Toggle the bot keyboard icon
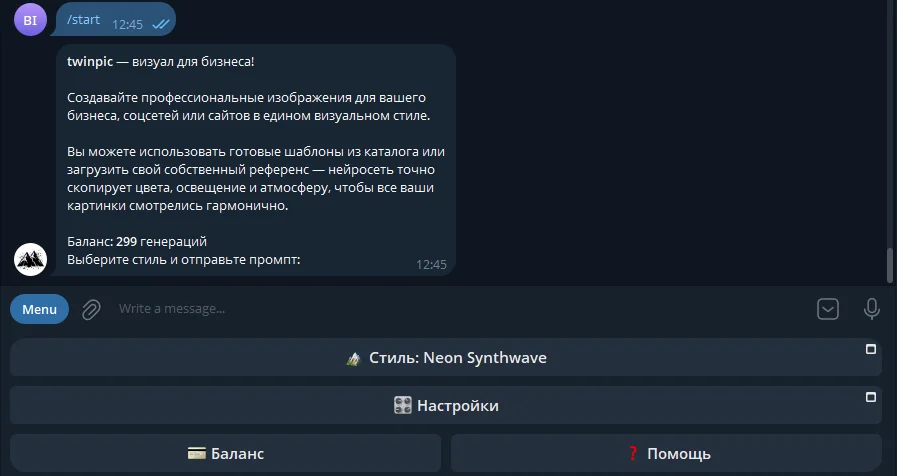 coord(828,309)
